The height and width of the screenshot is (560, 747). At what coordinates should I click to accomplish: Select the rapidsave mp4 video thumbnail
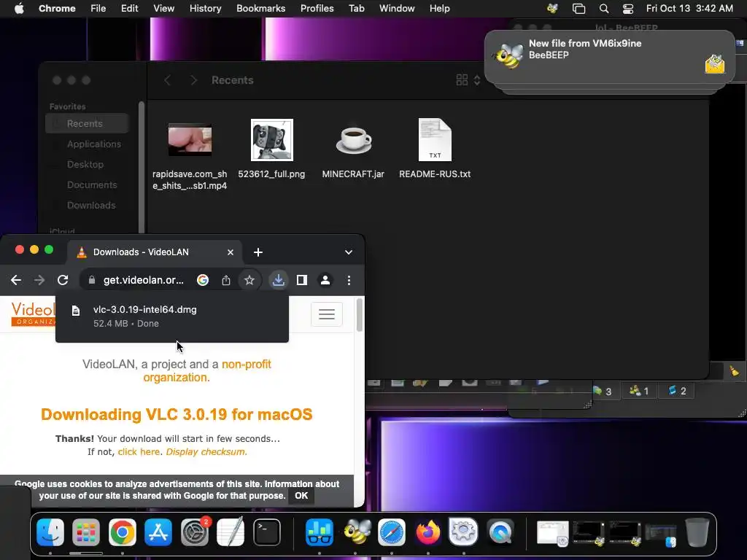click(x=190, y=139)
